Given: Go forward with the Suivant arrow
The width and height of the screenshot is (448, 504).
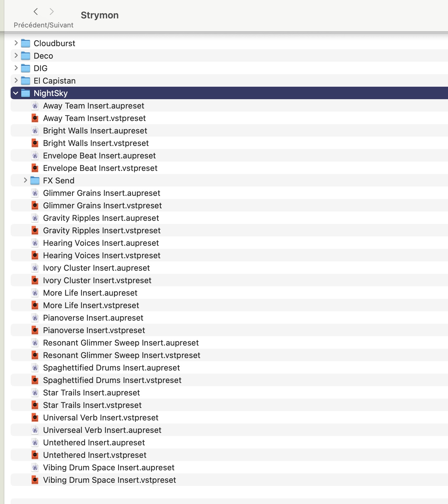Looking at the screenshot, I should click(52, 12).
